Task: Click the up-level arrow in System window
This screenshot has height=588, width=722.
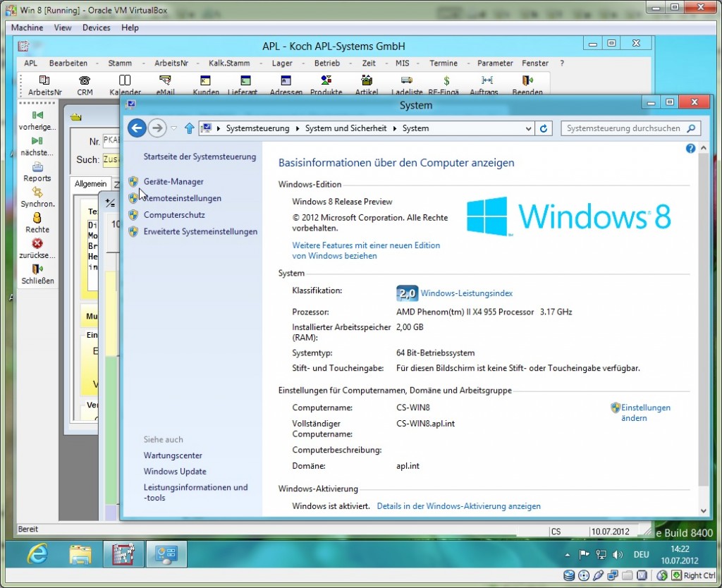Action: [189, 128]
